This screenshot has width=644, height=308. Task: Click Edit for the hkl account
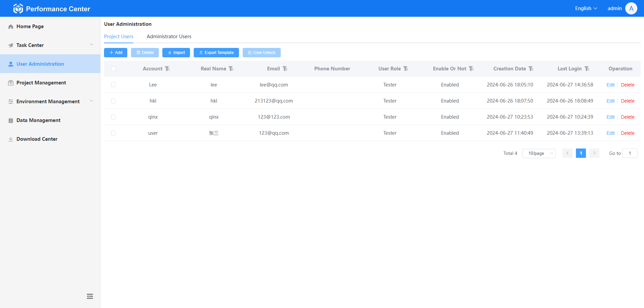(x=610, y=101)
